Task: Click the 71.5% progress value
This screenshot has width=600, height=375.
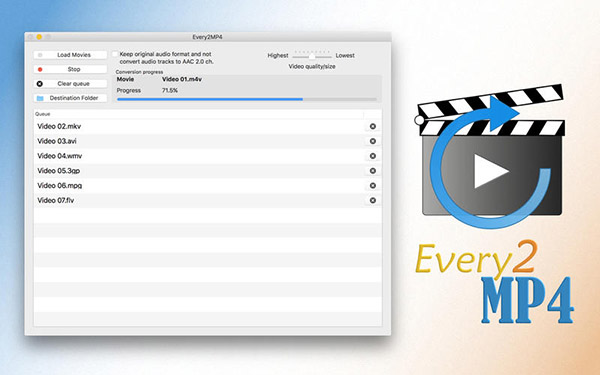Action: click(170, 90)
